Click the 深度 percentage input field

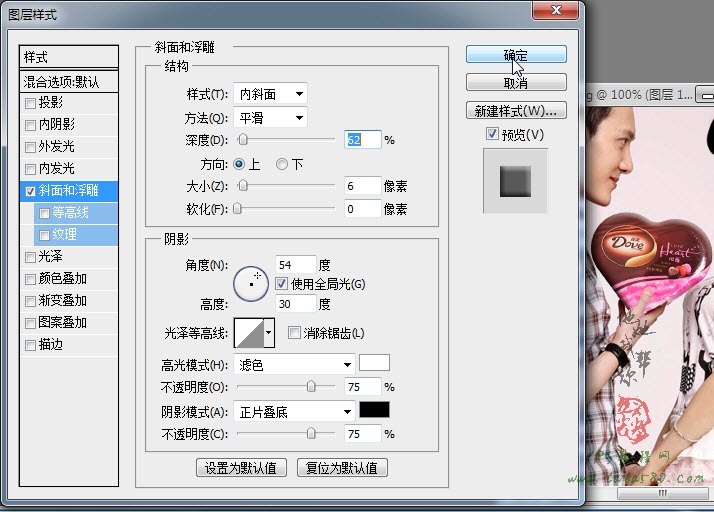click(x=362, y=140)
